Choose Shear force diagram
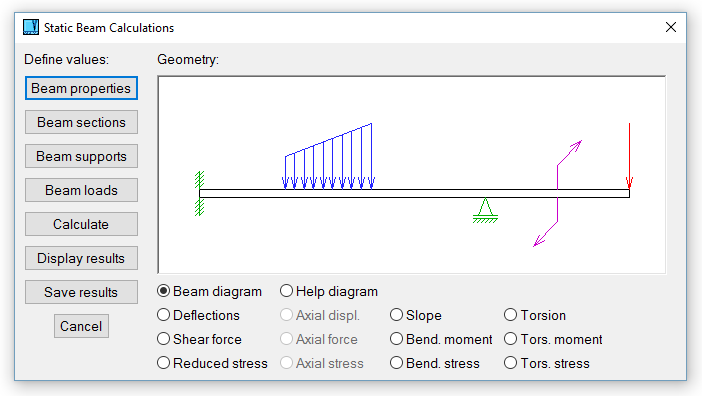 coord(199,339)
